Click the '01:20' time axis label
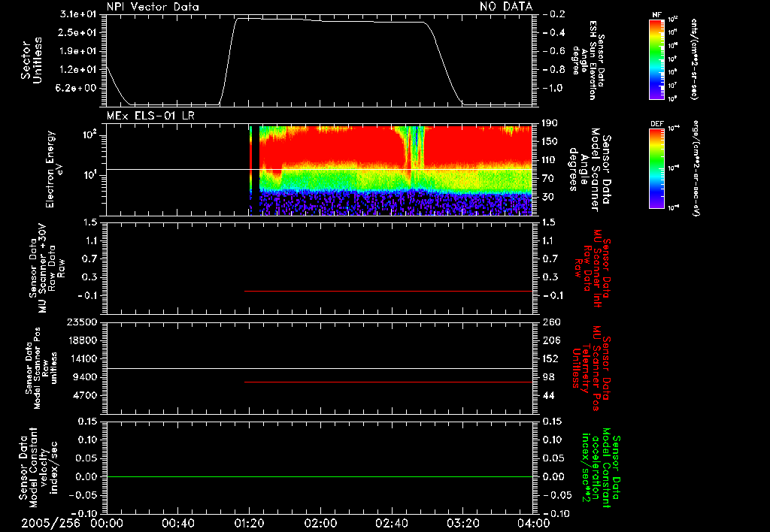Screen dimensions: 770x532 pos(249,523)
